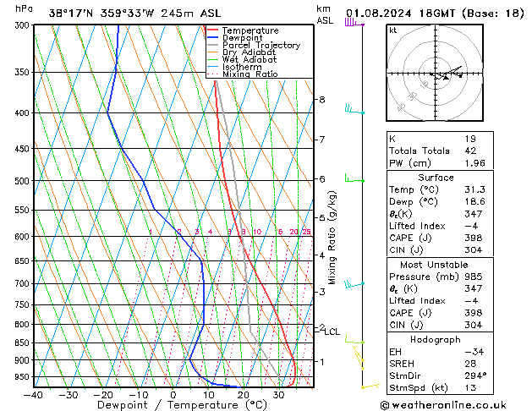This screenshot has width=532, height=411.
Task: Click the Temperature legend label
Action: 250,30
